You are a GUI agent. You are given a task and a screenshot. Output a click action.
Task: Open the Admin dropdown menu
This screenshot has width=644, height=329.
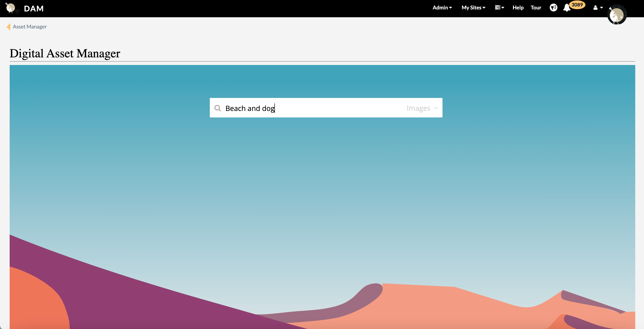[442, 8]
